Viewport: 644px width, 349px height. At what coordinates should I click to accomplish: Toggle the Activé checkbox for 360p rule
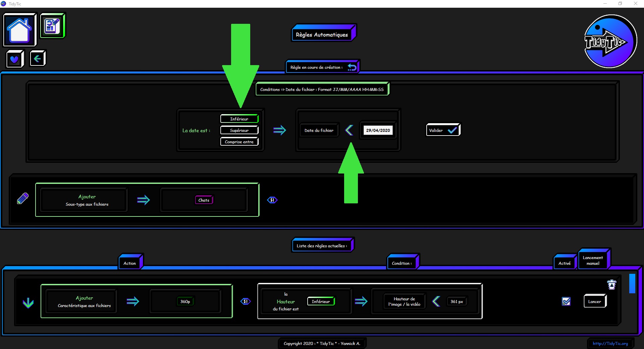point(566,301)
